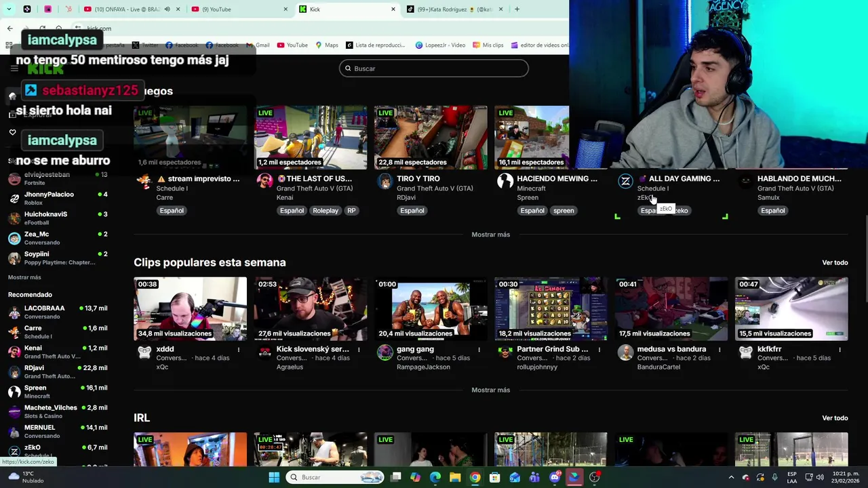This screenshot has height=488, width=868.
Task: Open options menu for Kick slovenský clip
Action: click(x=359, y=350)
